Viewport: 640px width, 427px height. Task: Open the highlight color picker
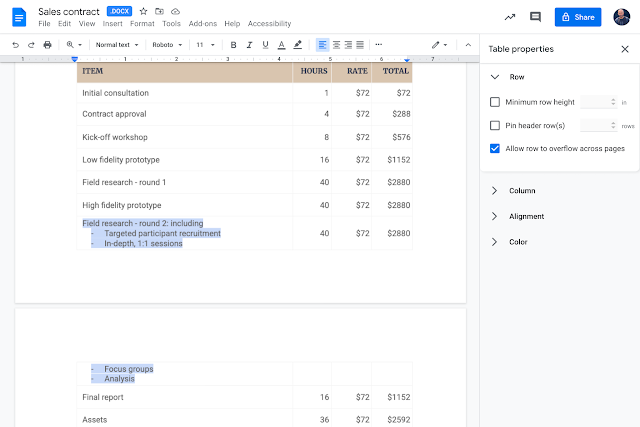coord(298,45)
